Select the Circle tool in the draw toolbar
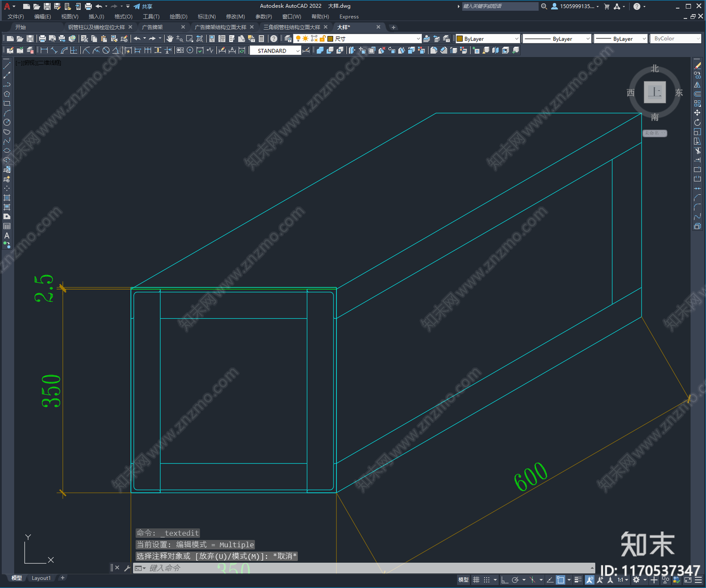Screen dimensions: 706x588 pyautogui.click(x=7, y=122)
